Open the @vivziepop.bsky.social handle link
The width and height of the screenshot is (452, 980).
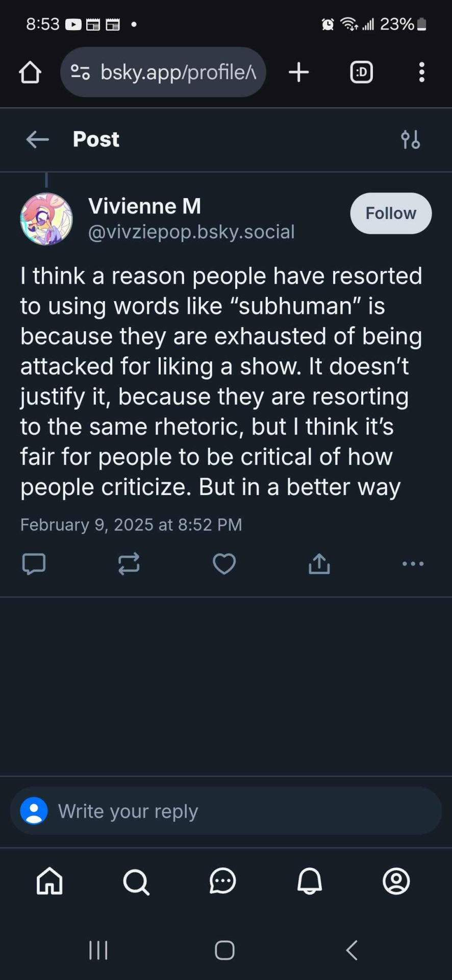(x=191, y=232)
